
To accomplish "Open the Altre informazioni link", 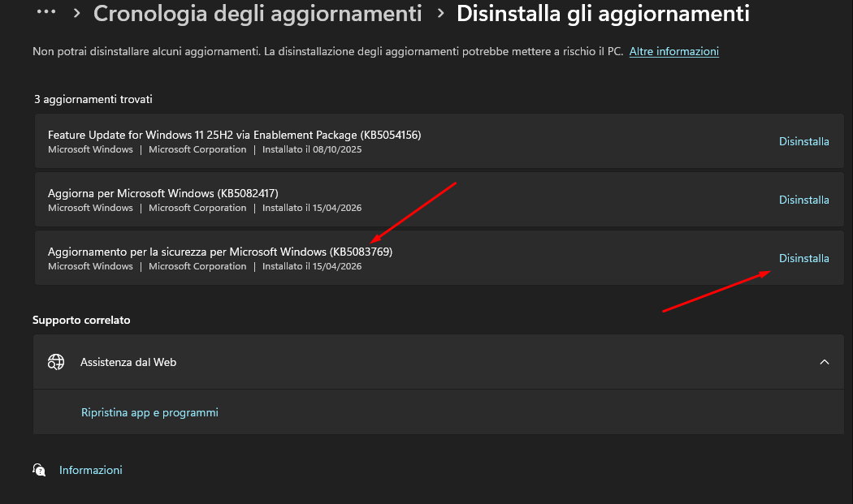I will [673, 51].
